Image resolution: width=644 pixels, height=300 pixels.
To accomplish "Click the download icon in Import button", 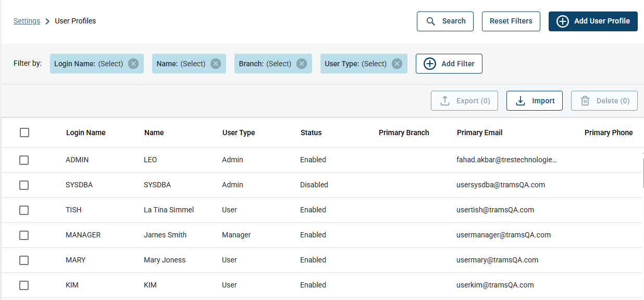I will click(520, 101).
